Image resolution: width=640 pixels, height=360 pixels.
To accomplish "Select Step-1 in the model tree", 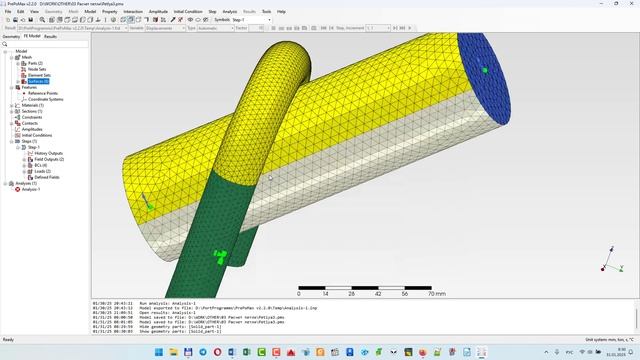I will 33,147.
